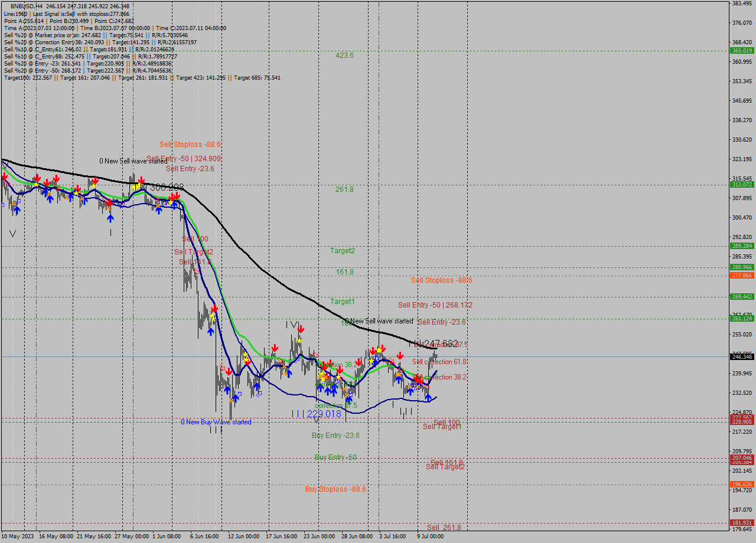This screenshot has width=756, height=543.
Task: Select the blue up arrow near 9 Jul
Action: (428, 398)
